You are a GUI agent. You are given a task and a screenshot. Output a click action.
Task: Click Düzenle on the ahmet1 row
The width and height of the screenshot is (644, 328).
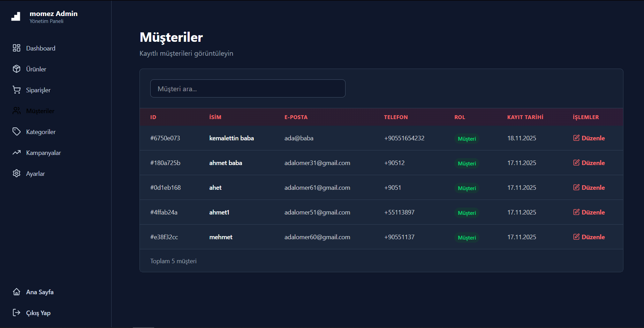click(589, 212)
